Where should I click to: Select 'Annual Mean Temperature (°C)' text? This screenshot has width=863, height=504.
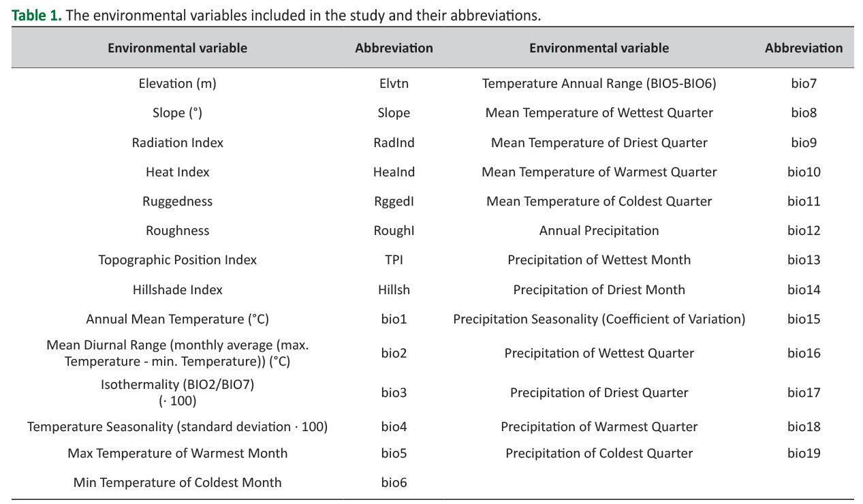pyautogui.click(x=177, y=319)
